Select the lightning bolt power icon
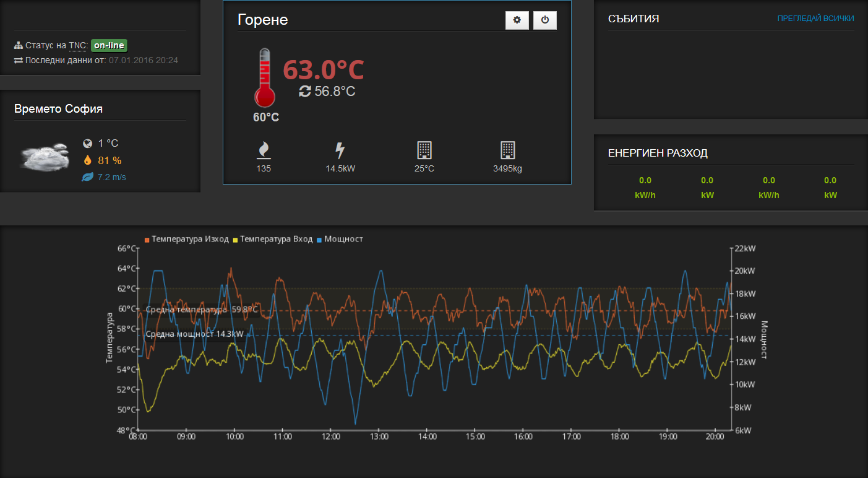 point(340,150)
